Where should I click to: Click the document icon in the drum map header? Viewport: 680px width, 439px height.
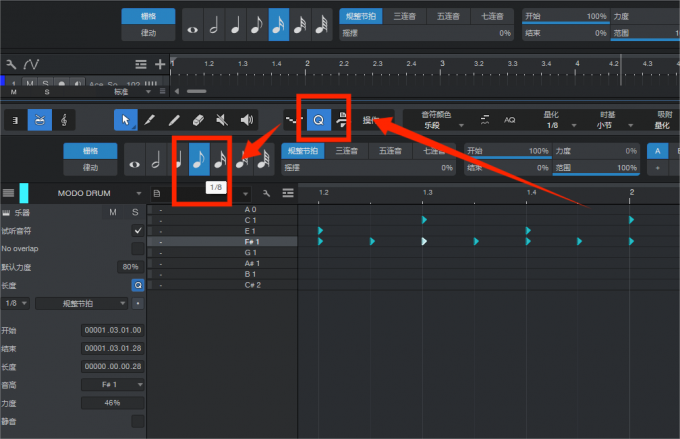click(157, 193)
